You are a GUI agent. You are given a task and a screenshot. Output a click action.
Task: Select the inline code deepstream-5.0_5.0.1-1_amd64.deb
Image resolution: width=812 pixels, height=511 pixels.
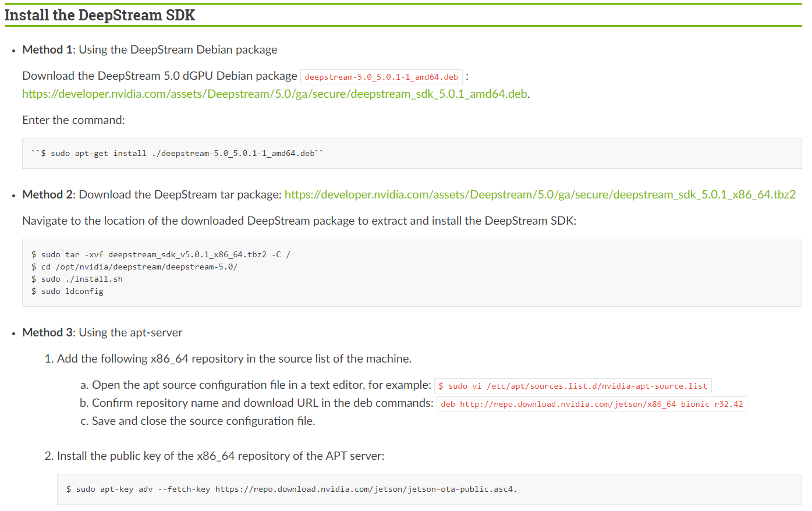tap(381, 76)
